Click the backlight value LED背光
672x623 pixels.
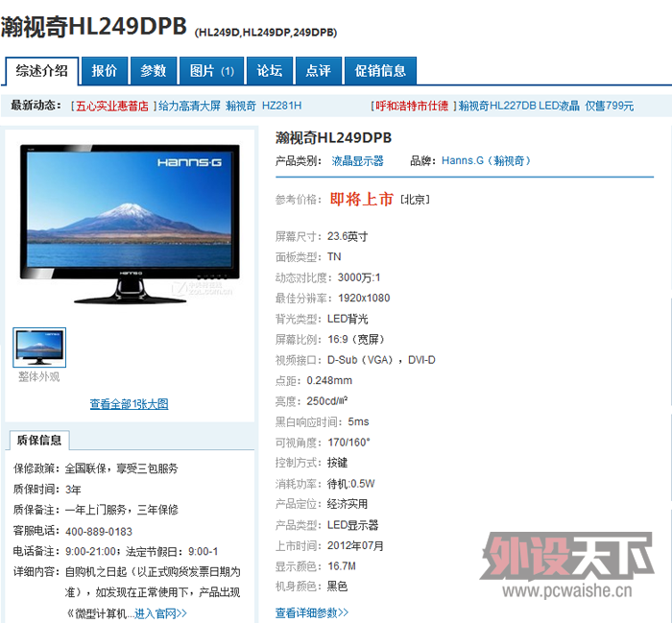[348, 319]
